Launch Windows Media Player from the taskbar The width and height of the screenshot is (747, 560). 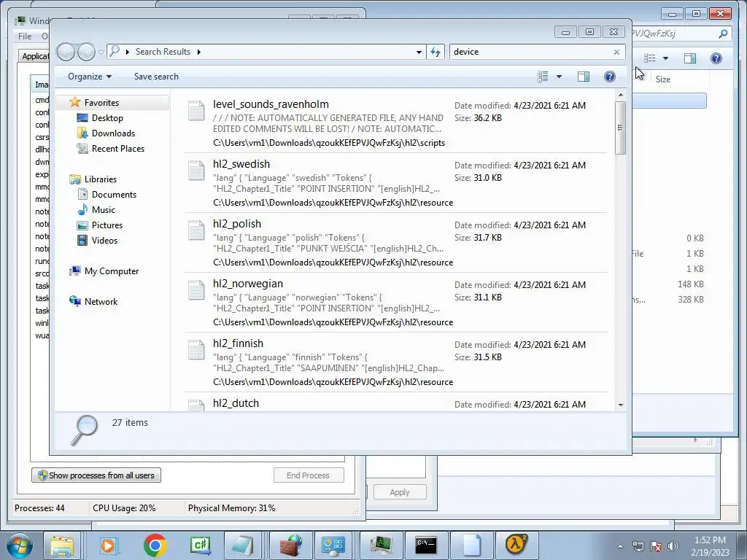point(108,545)
